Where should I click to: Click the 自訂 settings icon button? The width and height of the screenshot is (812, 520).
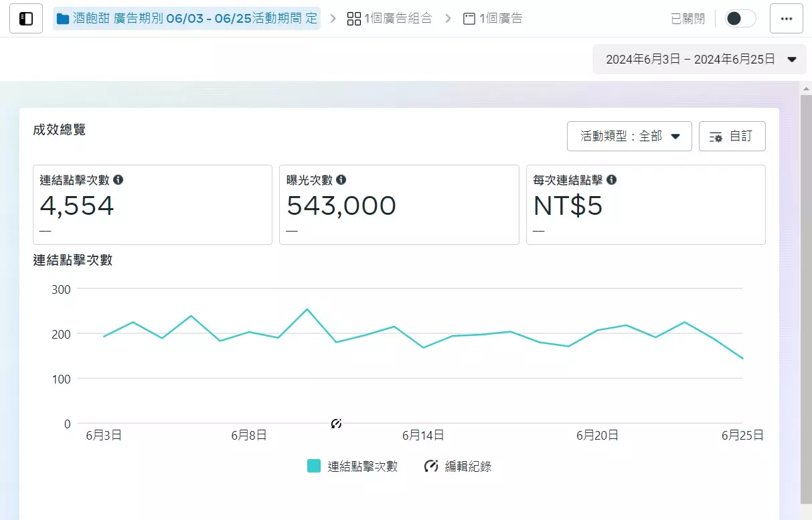716,136
